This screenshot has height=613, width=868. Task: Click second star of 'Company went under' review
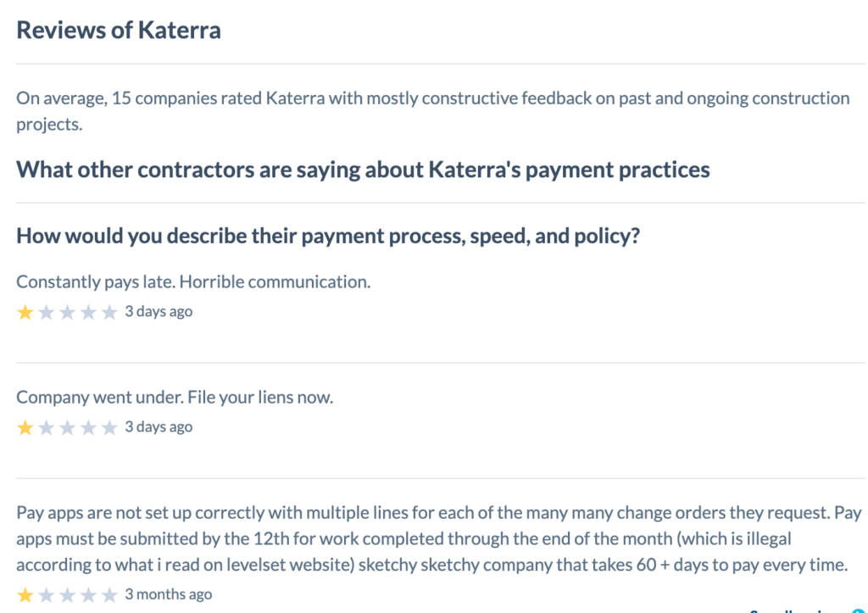(x=46, y=427)
